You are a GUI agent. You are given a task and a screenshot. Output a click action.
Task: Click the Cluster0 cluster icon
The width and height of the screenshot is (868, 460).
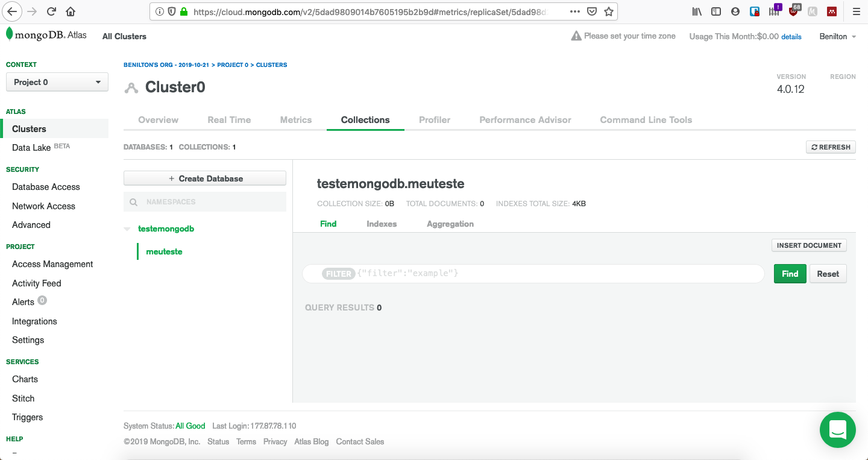pyautogui.click(x=131, y=88)
